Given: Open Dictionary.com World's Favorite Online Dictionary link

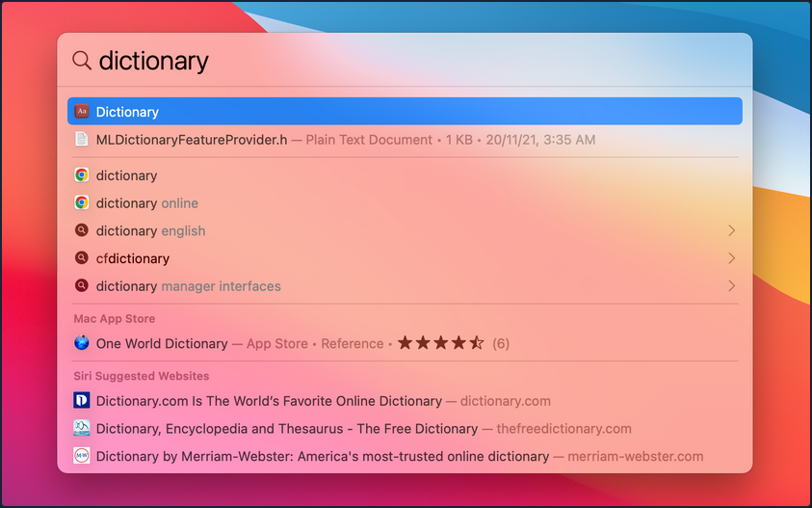Looking at the screenshot, I should 405,401.
